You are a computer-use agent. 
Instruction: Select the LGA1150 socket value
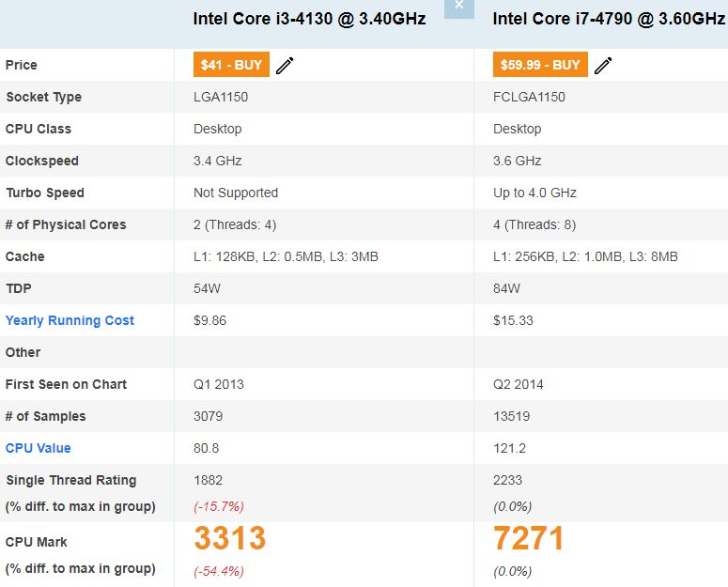point(221,97)
